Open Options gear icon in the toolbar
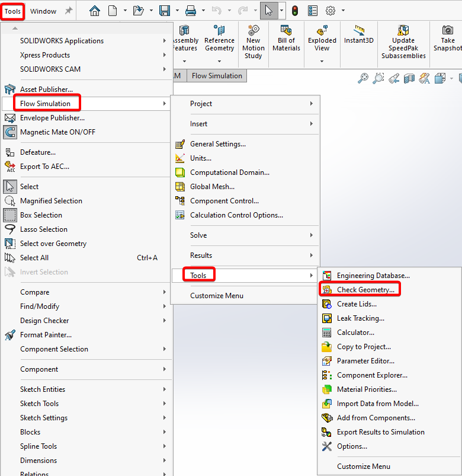 pos(331,11)
